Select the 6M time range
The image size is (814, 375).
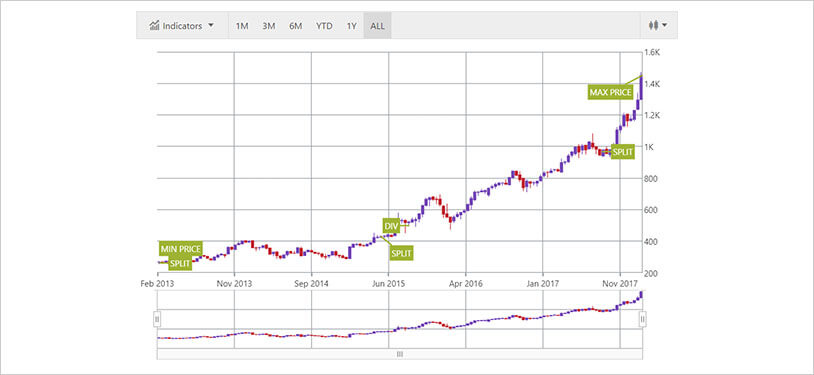[295, 25]
